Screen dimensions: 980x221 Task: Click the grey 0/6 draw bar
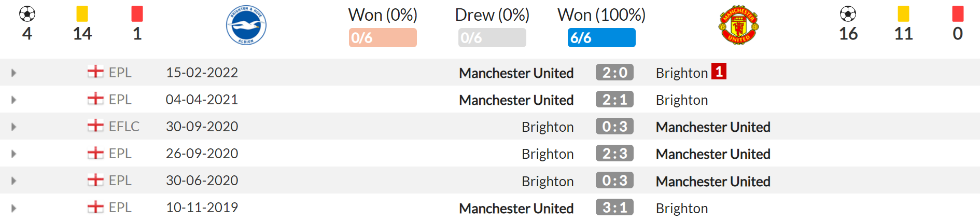(492, 38)
